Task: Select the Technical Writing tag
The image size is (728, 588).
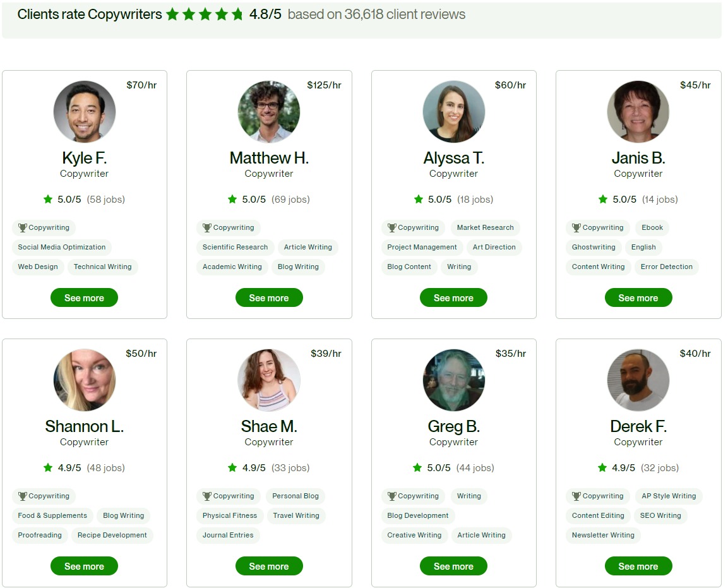Action: [103, 267]
